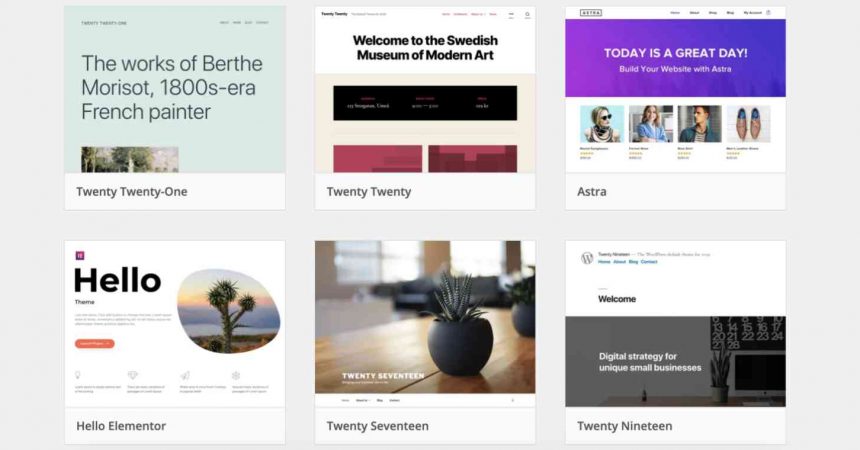Click the Twenty Seventeen theme name label
This screenshot has height=450, width=860.
click(x=377, y=426)
